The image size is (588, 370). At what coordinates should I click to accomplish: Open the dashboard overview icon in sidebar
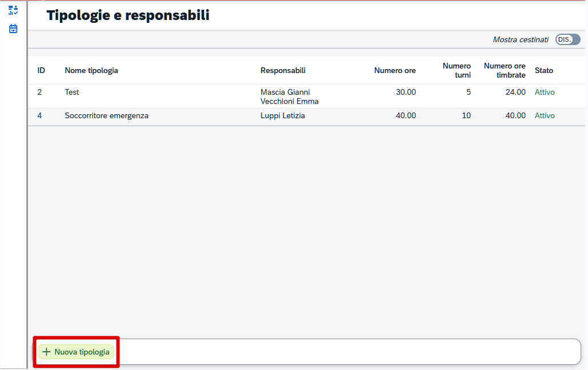pyautogui.click(x=13, y=10)
